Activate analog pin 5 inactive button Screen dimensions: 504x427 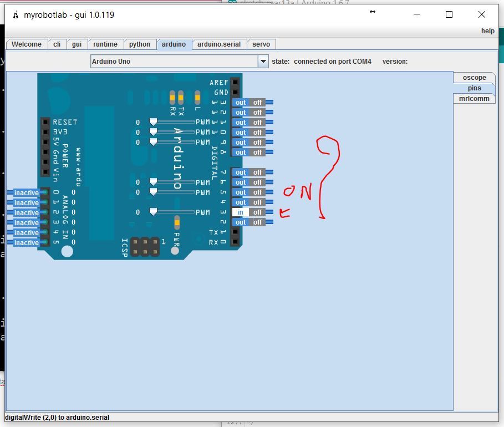(x=27, y=242)
